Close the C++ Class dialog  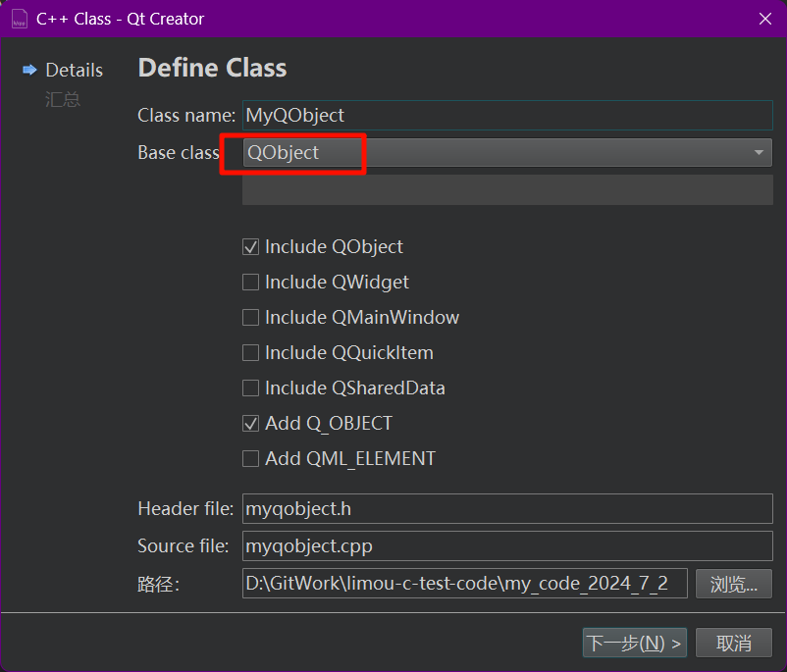coord(765,19)
